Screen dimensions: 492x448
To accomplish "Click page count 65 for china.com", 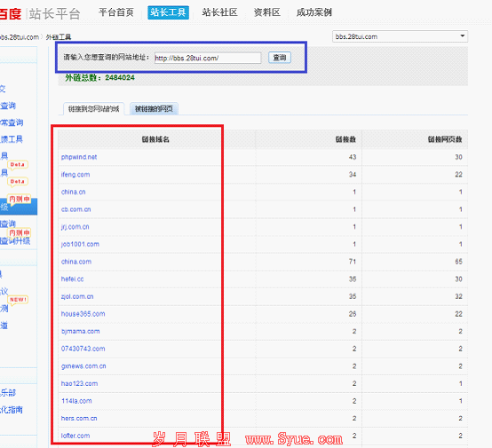I will 459,262.
